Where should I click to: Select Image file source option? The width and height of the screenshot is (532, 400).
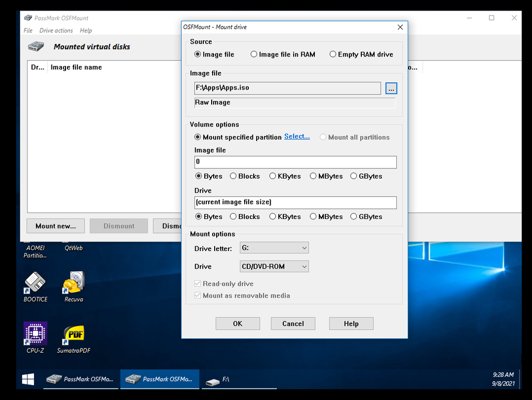point(214,54)
